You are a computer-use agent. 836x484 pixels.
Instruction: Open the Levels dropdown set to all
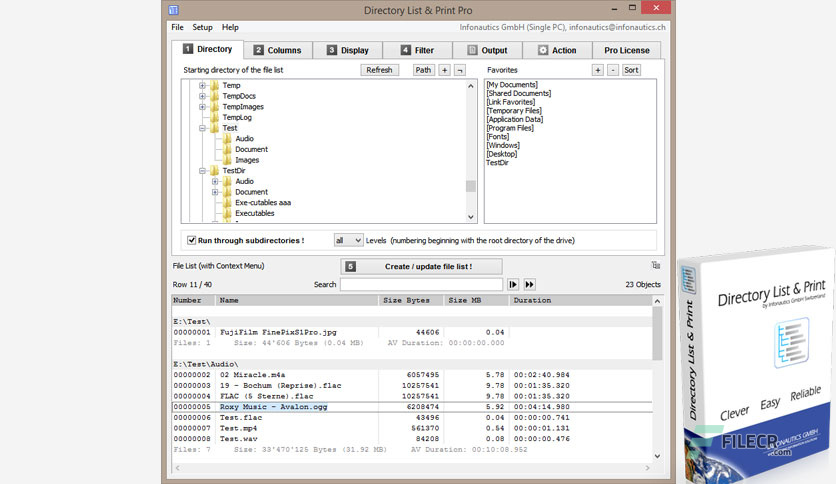tap(348, 240)
